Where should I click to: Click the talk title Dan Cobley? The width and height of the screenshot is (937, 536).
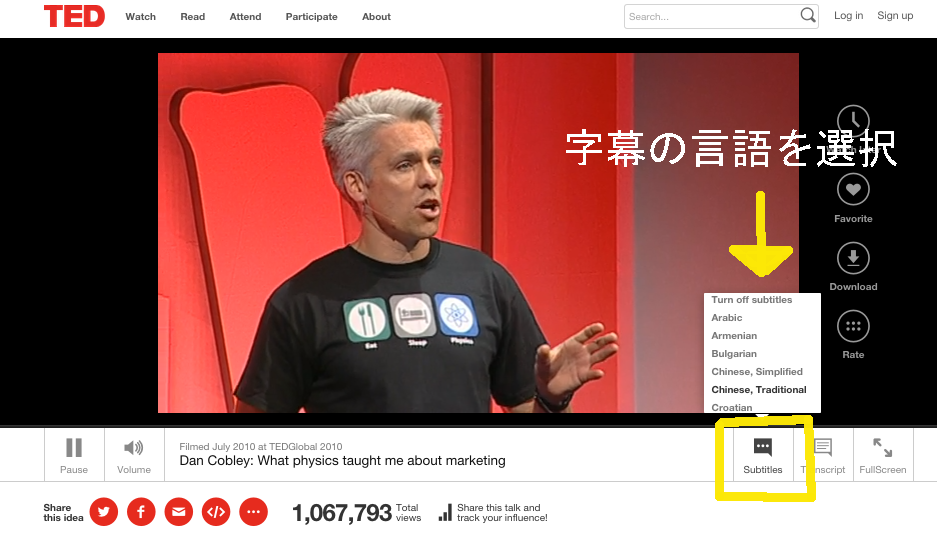[x=342, y=461]
